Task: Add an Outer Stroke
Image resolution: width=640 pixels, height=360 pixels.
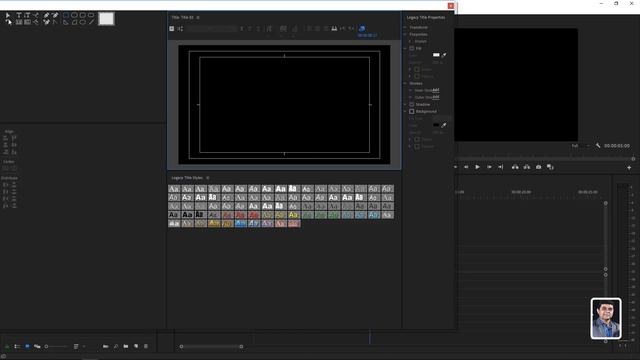Action: pyautogui.click(x=436, y=97)
